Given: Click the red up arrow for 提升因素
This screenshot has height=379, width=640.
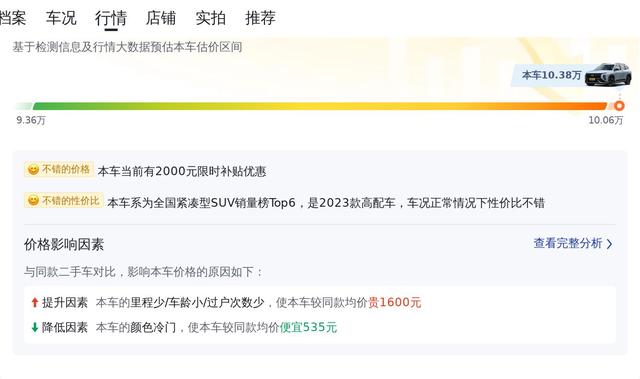Looking at the screenshot, I should point(35,303).
